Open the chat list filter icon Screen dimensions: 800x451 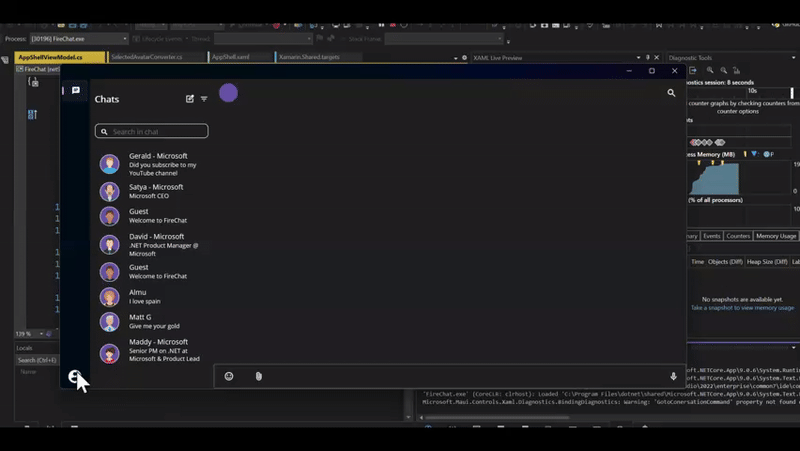pyautogui.click(x=204, y=99)
